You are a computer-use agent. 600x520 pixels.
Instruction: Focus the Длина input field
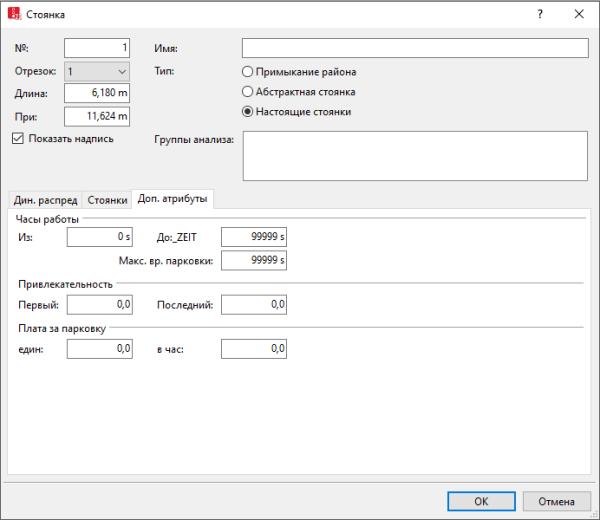97,93
